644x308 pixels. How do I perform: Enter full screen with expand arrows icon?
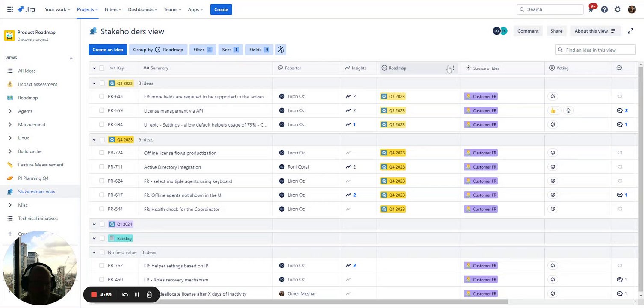point(630,31)
